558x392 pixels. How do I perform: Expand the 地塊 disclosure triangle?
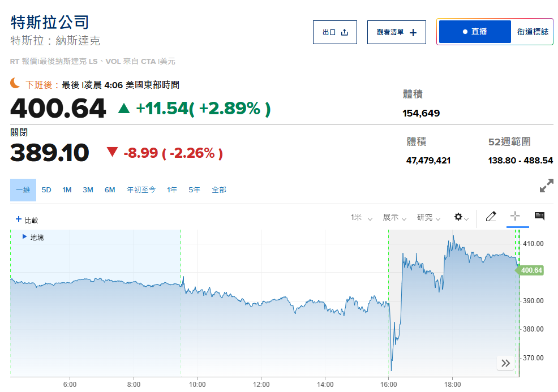coord(24,236)
